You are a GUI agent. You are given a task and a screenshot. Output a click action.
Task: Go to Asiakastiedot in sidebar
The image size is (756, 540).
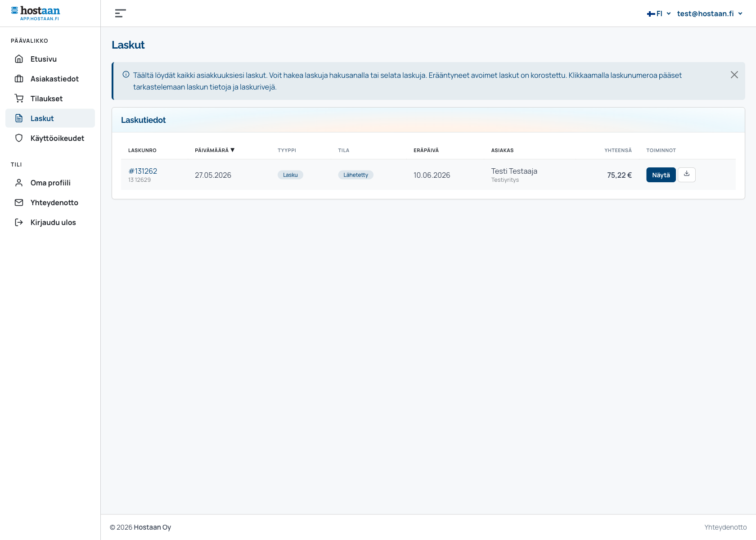(50, 79)
